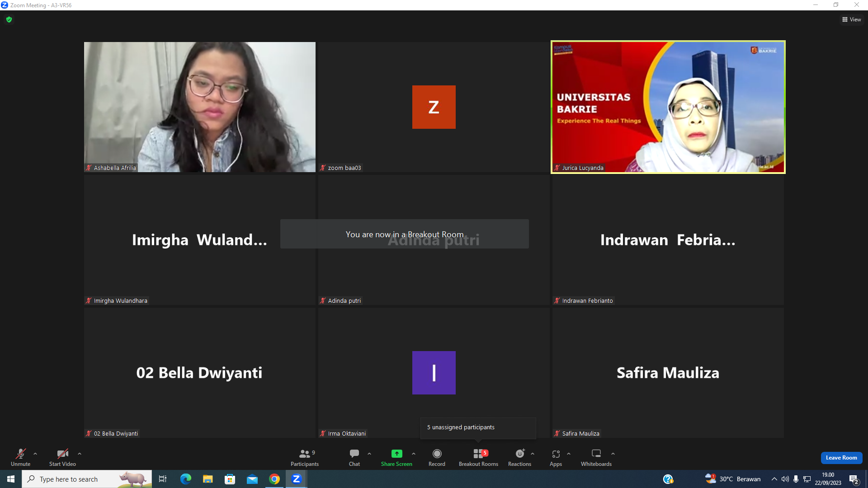Open video options arrow beside Start Video
Image resolution: width=868 pixels, height=488 pixels.
[80, 454]
